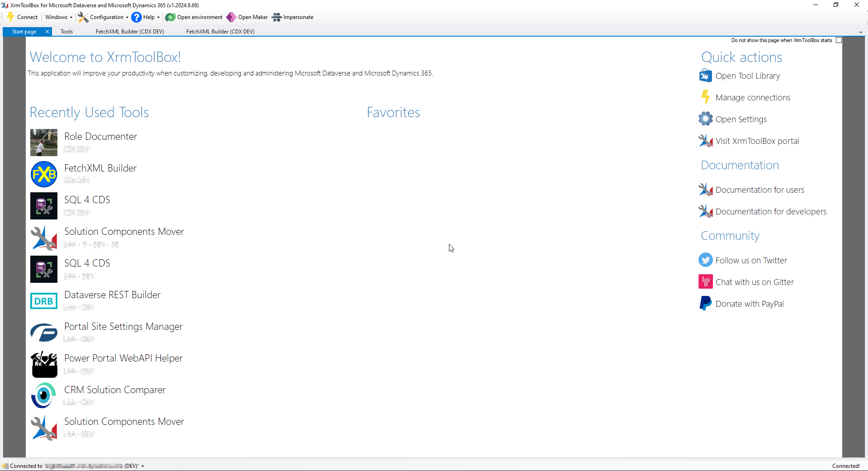Open the connection dropdown in status bar

[x=142, y=466]
